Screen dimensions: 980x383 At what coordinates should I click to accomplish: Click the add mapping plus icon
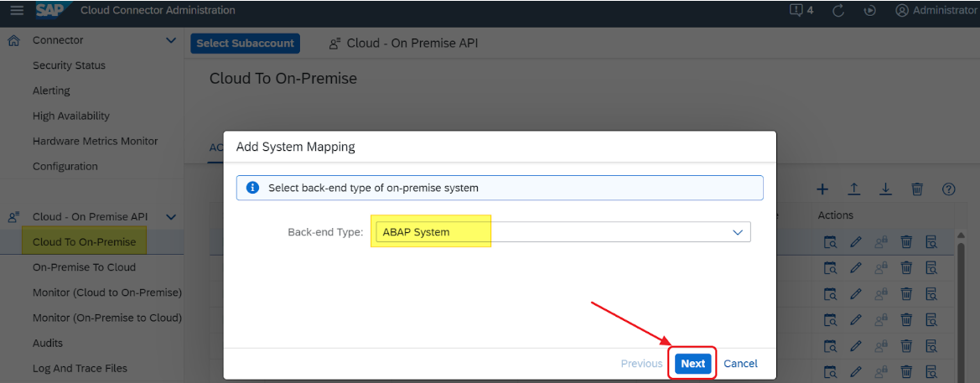tap(823, 189)
